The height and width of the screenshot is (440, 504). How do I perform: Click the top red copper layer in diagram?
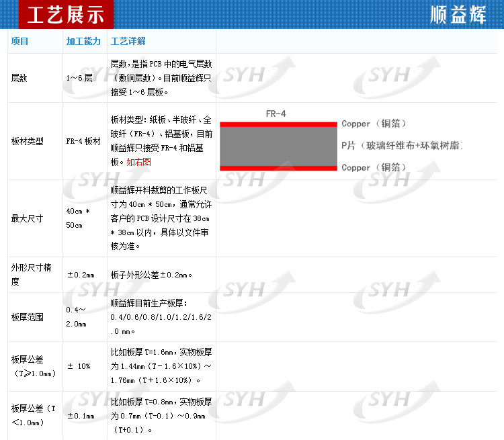click(x=278, y=124)
